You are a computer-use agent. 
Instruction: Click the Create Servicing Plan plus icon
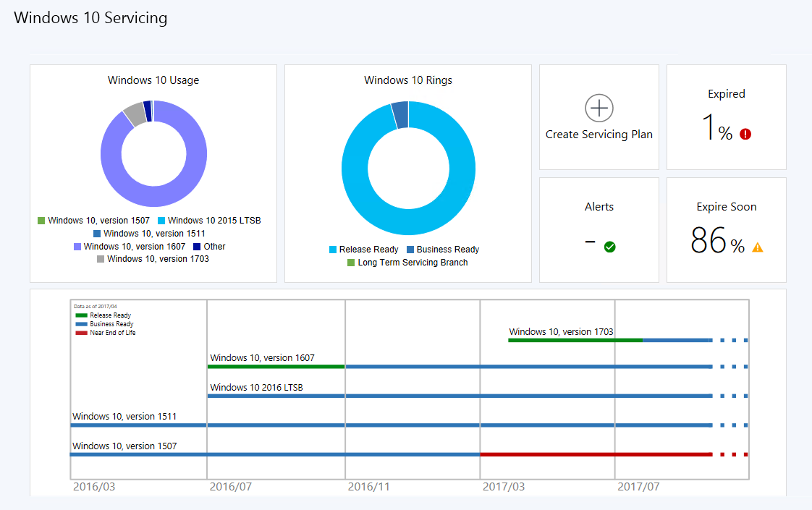tap(599, 109)
